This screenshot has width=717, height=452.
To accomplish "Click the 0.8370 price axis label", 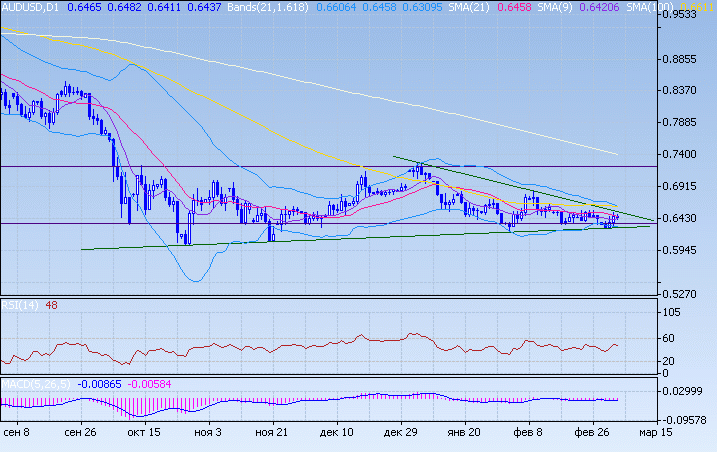I will coord(683,91).
